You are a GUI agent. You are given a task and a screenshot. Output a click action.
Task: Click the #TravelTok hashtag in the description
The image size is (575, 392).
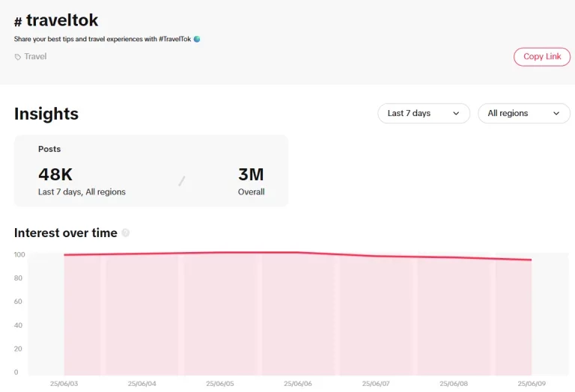pos(175,39)
